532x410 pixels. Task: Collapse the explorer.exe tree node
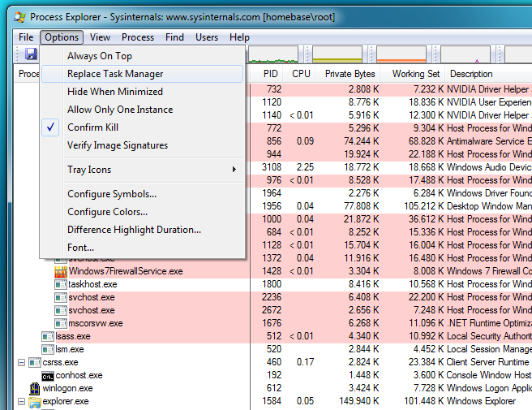click(21, 402)
